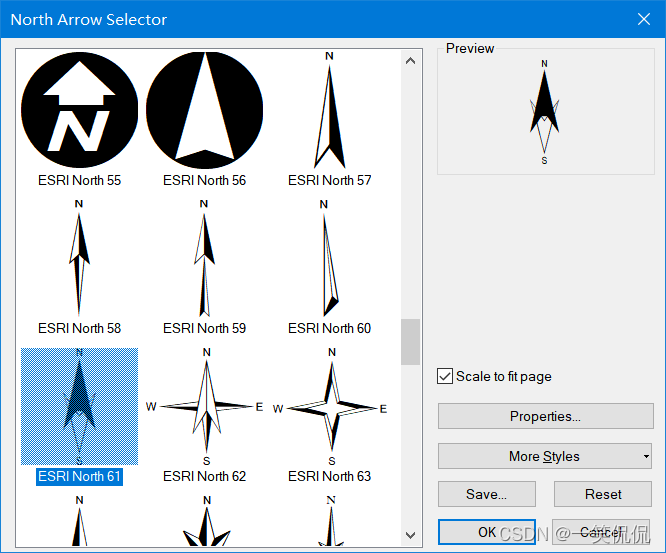Screen dimensions: 666x553
Task: Pick the ESRI North 63 four-point star
Action: pyautogui.click(x=330, y=406)
